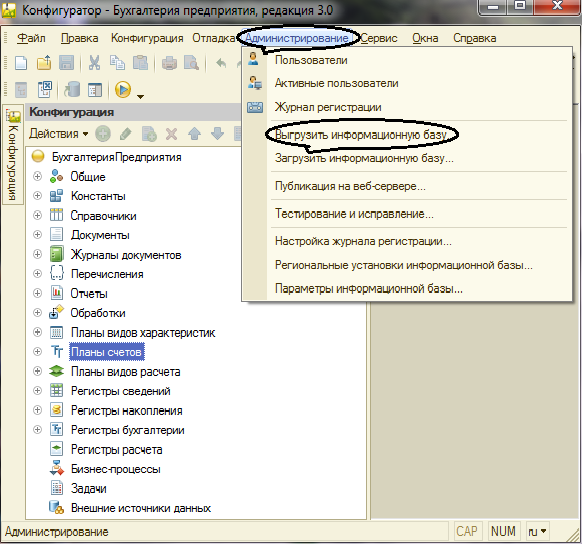The height and width of the screenshot is (544, 582).
Task: Open the ru keyboard layout dropdown
Action: [537, 531]
